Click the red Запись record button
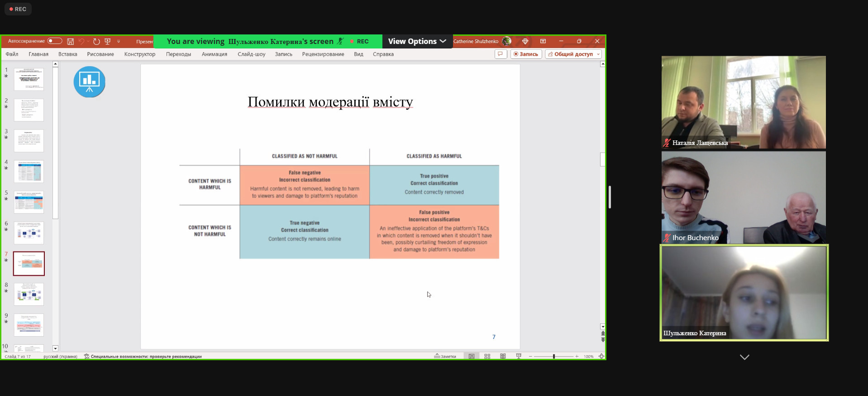Image resolution: width=868 pixels, height=396 pixels. (526, 54)
